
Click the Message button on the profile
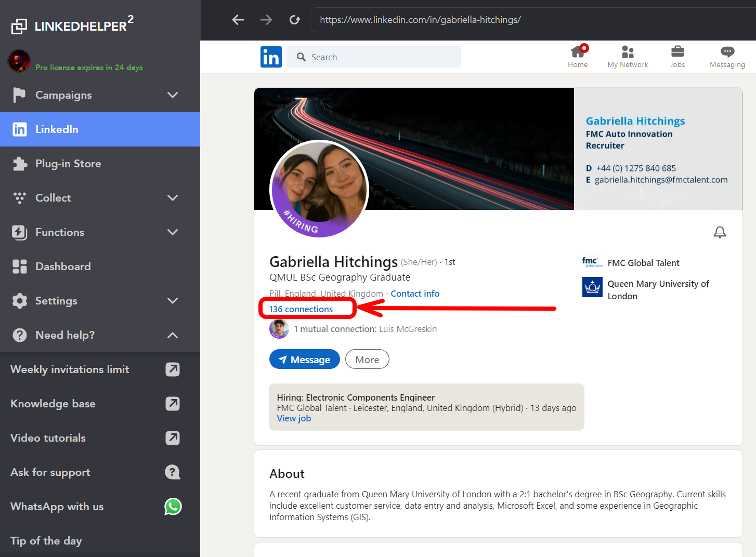point(304,359)
